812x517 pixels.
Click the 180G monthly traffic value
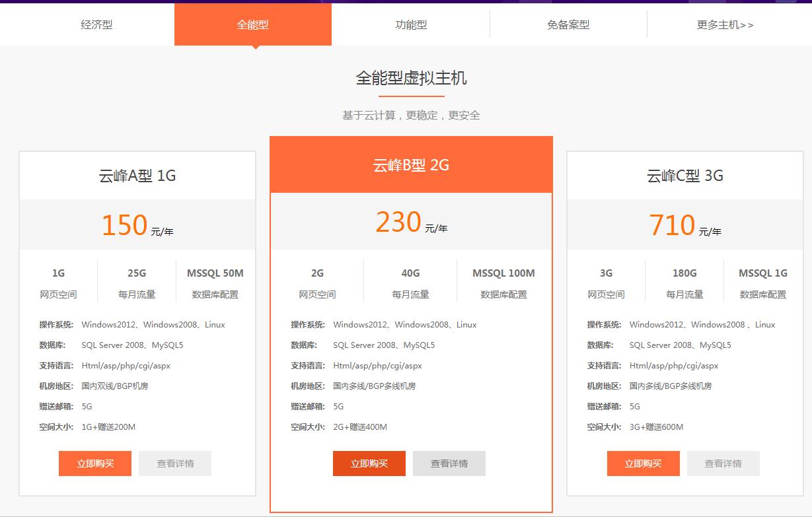684,273
